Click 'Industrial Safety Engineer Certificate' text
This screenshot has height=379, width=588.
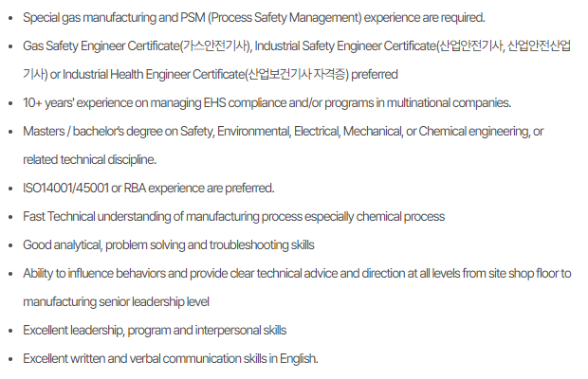click(x=345, y=46)
